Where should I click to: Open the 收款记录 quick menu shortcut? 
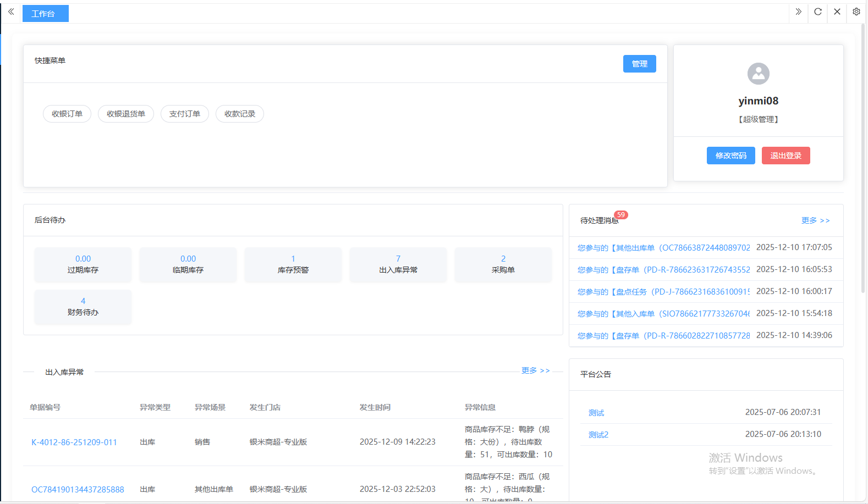click(240, 114)
